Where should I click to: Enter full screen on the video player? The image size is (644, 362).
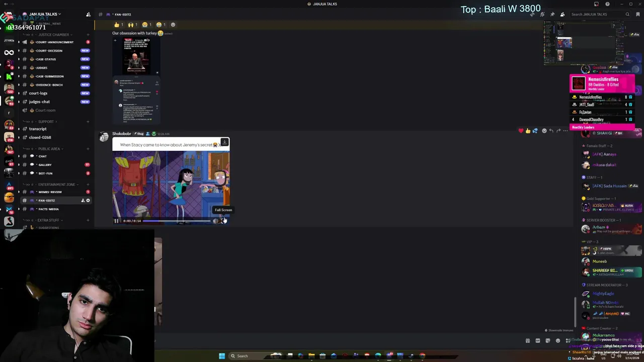pyautogui.click(x=223, y=221)
